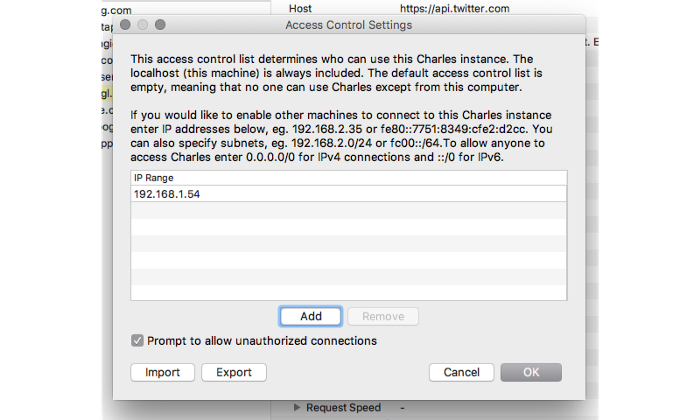Select the Request Speed row label
Screen dimensions: 700x420
tap(343, 407)
